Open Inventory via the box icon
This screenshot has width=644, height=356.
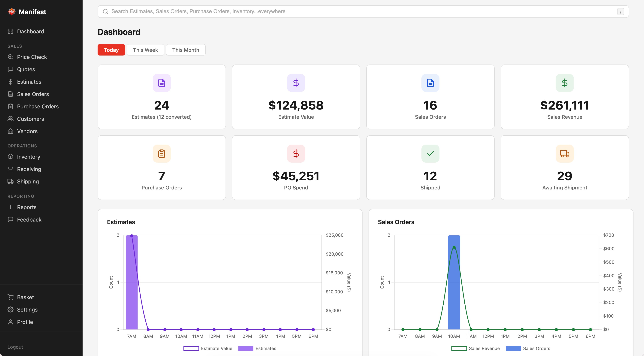tap(11, 157)
